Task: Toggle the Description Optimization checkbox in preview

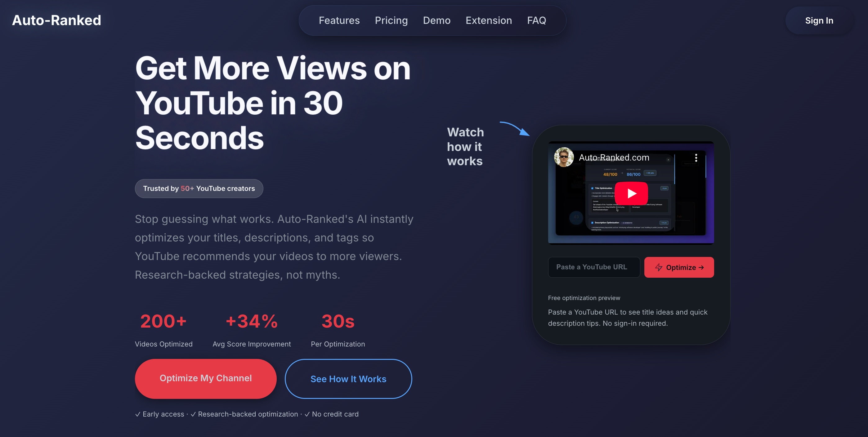Action: coord(592,223)
